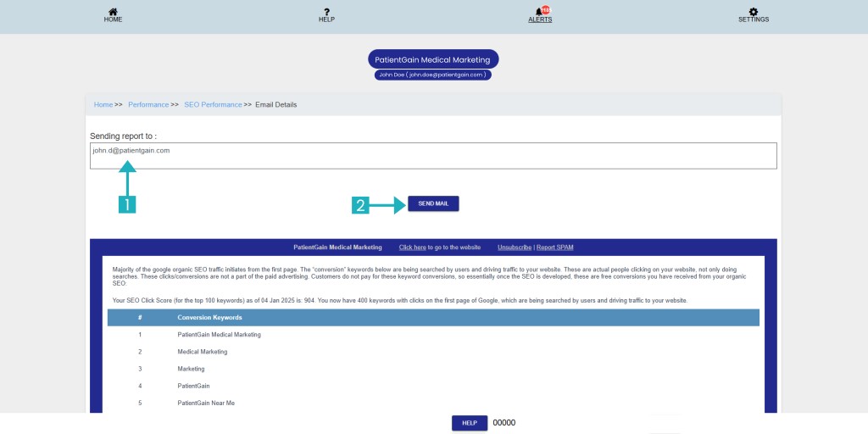868x434 pixels.
Task: Open SEO Performance breadcrumb link
Action: pos(213,104)
